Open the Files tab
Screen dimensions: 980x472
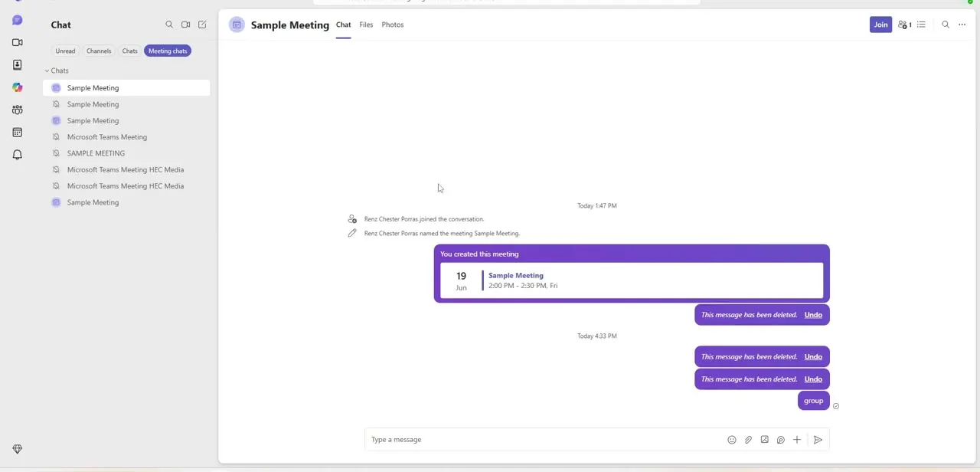(366, 25)
